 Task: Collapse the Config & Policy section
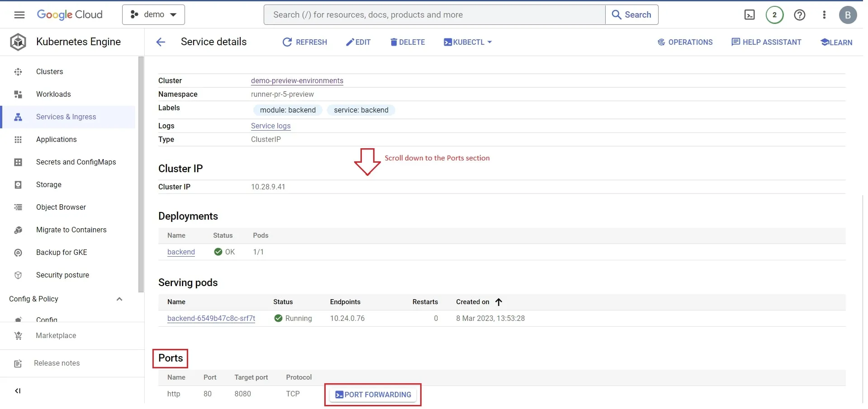pyautogui.click(x=119, y=299)
